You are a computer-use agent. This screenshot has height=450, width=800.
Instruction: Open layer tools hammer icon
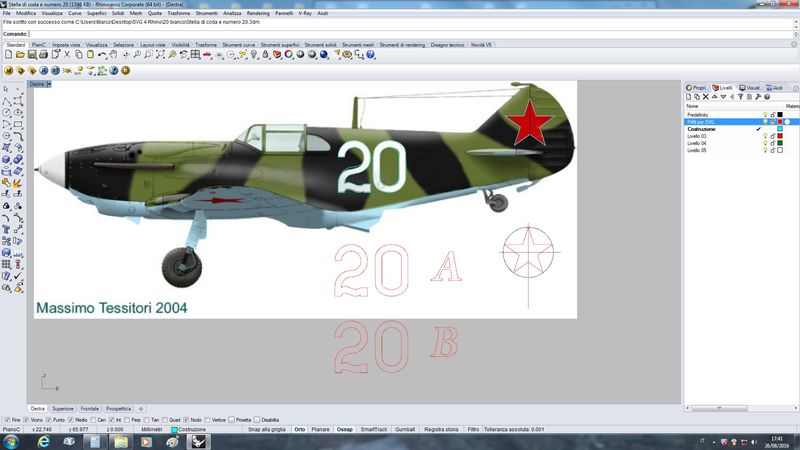[x=758, y=96]
